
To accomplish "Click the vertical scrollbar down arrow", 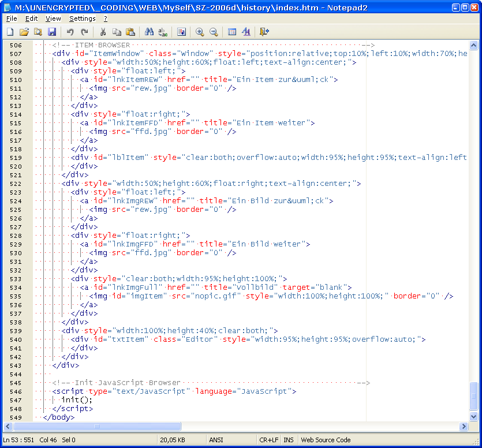I will click(x=474, y=417).
